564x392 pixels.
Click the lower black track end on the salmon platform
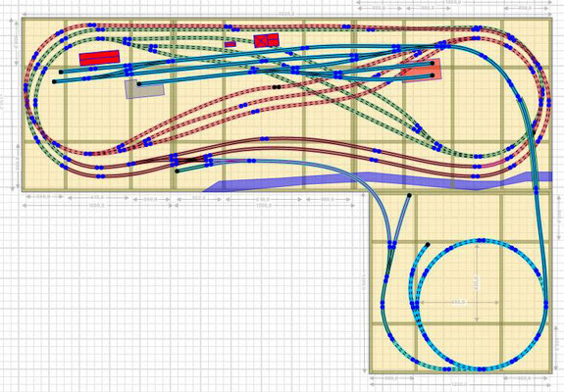[433, 75]
